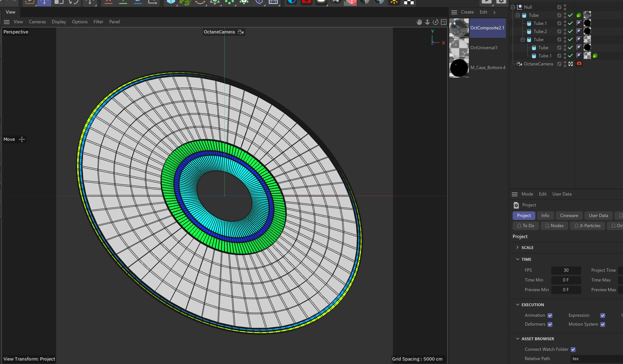Open the Nodes tab

click(554, 225)
